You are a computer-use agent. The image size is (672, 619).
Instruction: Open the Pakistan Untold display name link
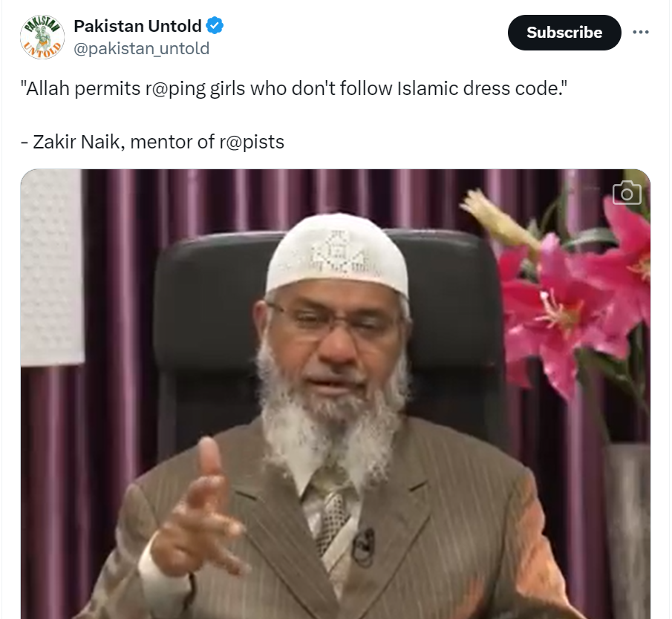(x=137, y=26)
